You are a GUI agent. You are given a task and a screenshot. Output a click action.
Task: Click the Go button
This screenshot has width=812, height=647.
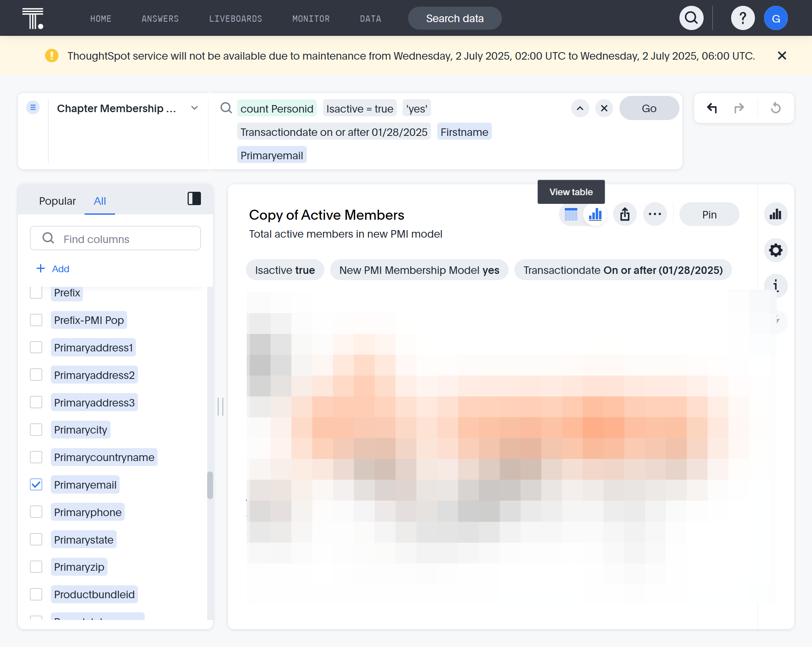(649, 108)
